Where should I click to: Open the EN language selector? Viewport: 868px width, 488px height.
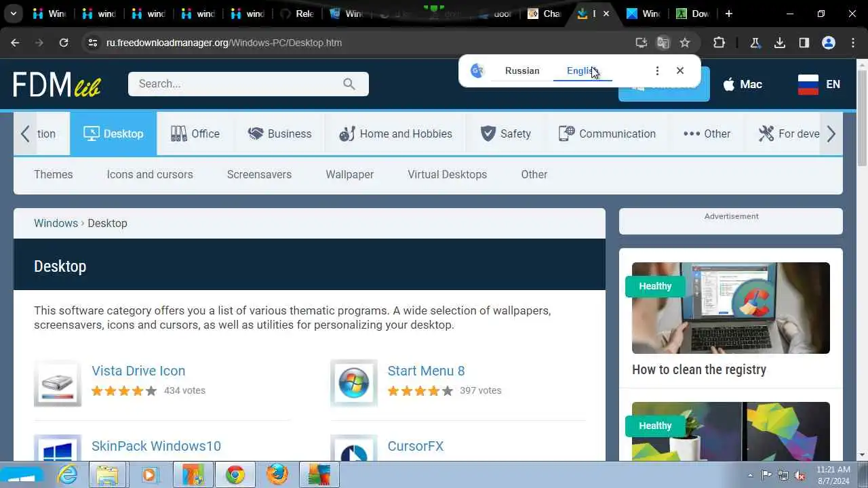(x=819, y=84)
